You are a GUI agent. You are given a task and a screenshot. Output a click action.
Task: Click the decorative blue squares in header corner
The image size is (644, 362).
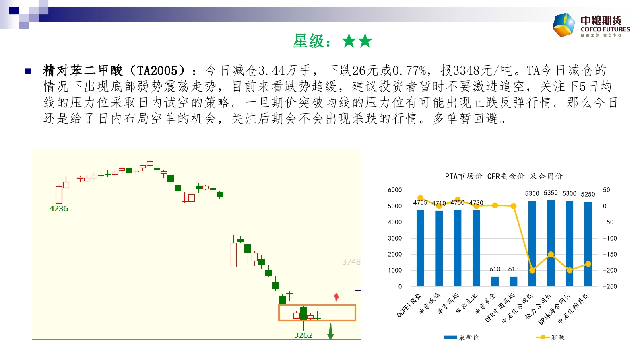click(24, 13)
